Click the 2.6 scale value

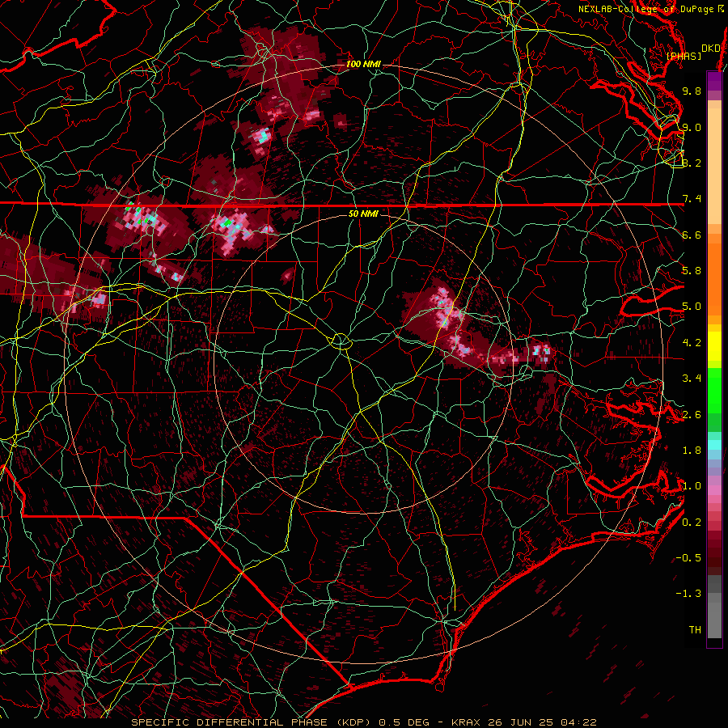(x=692, y=415)
